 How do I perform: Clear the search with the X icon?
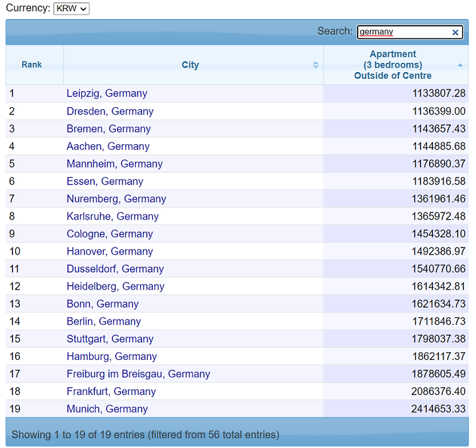pyautogui.click(x=455, y=32)
